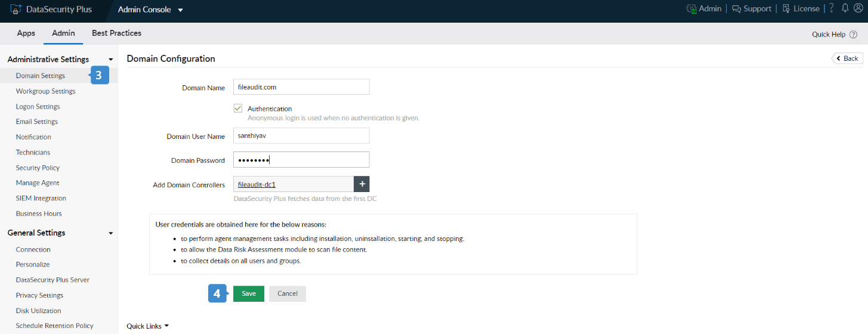Expand the Quick Links dropdown
868x334 pixels.
click(x=148, y=326)
